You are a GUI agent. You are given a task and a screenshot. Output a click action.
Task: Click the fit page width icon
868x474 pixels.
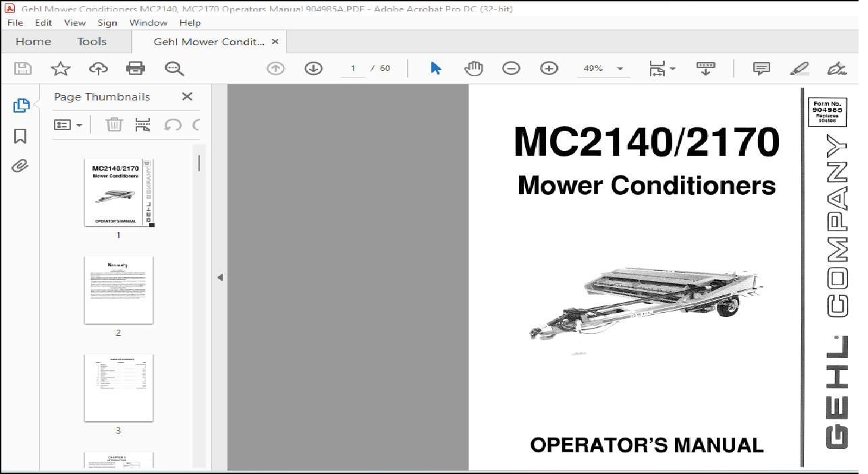click(656, 68)
